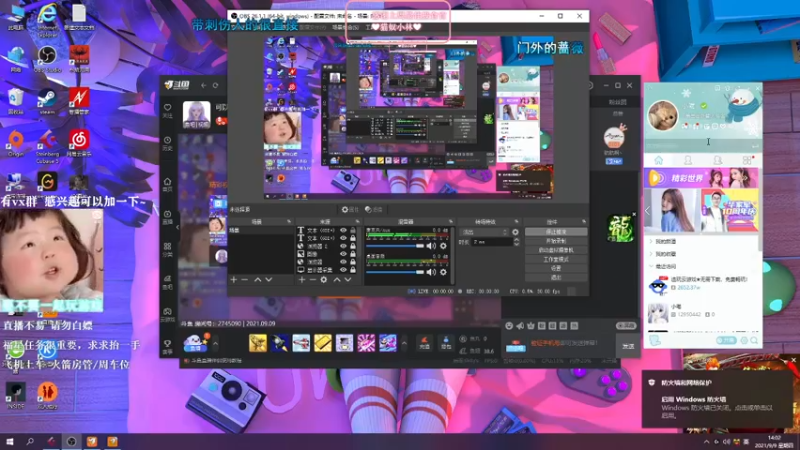Open OBS Studio desktop shortcut

click(x=47, y=59)
